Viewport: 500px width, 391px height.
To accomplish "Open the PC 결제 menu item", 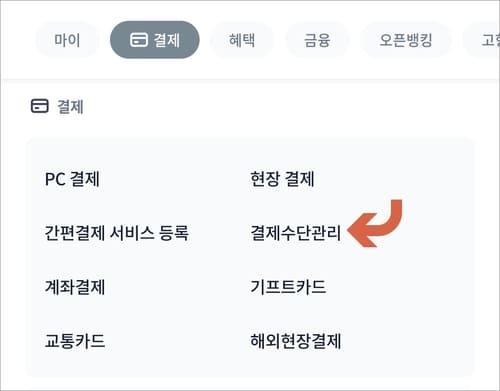I will click(x=72, y=179).
